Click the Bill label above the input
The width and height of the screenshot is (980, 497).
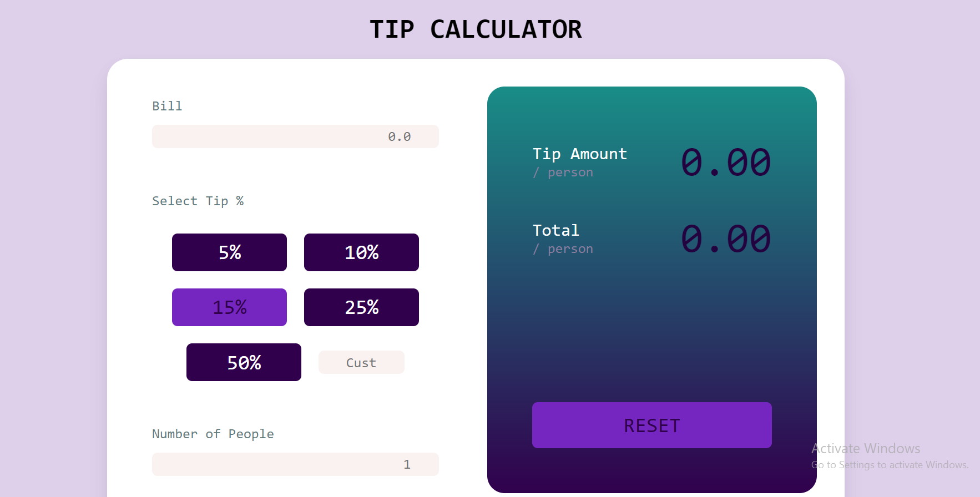tap(167, 106)
